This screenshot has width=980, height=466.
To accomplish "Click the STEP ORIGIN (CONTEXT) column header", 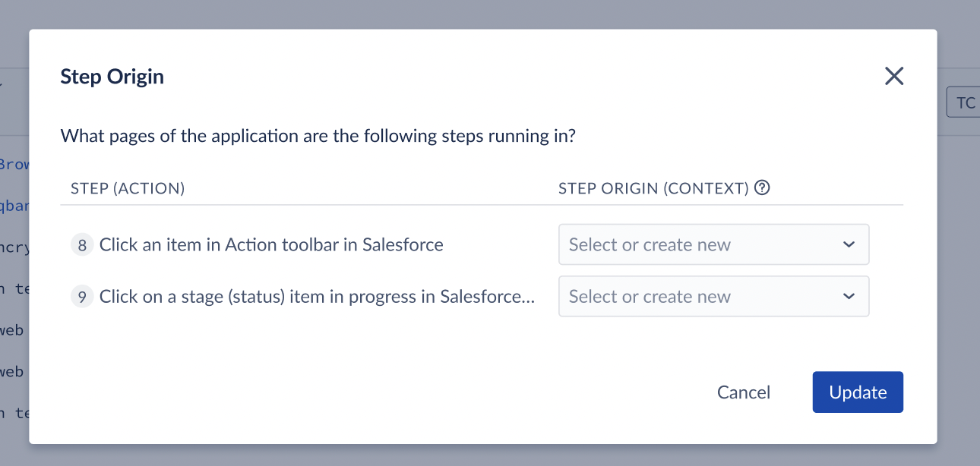I will click(x=654, y=188).
